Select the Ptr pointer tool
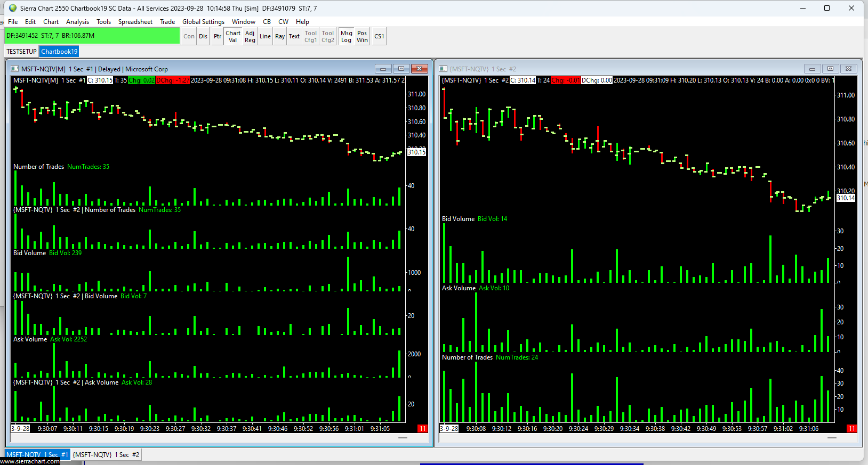The image size is (868, 465). 218,36
